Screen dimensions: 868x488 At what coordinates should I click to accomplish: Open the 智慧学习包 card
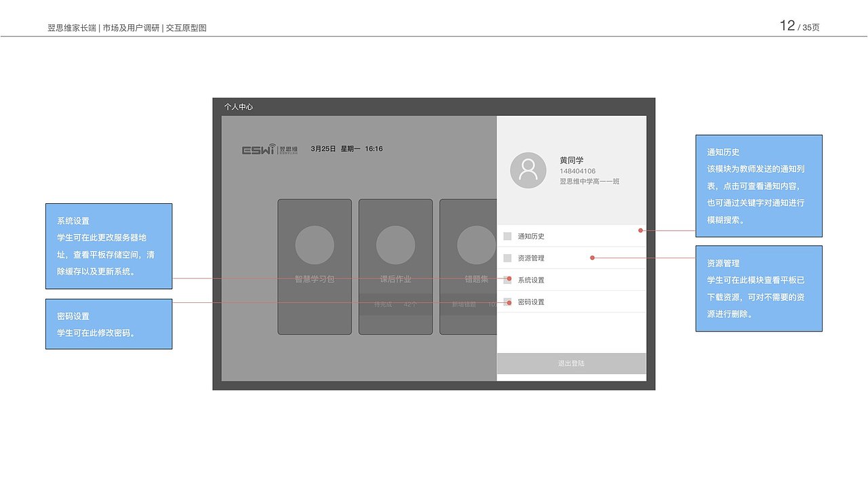pyautogui.click(x=315, y=266)
